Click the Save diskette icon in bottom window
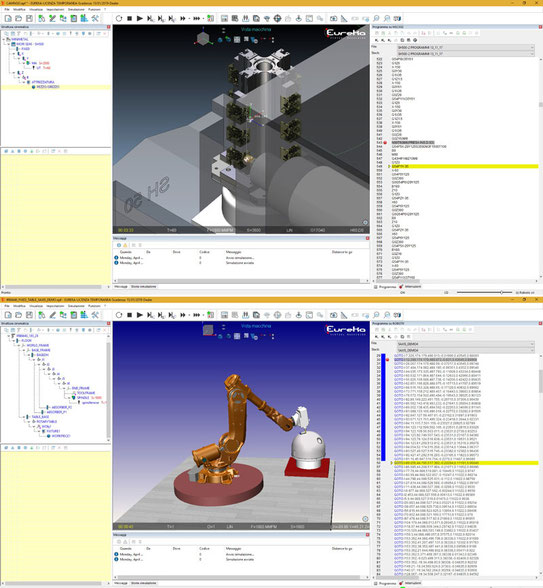543x588 pixels. (x=29, y=315)
